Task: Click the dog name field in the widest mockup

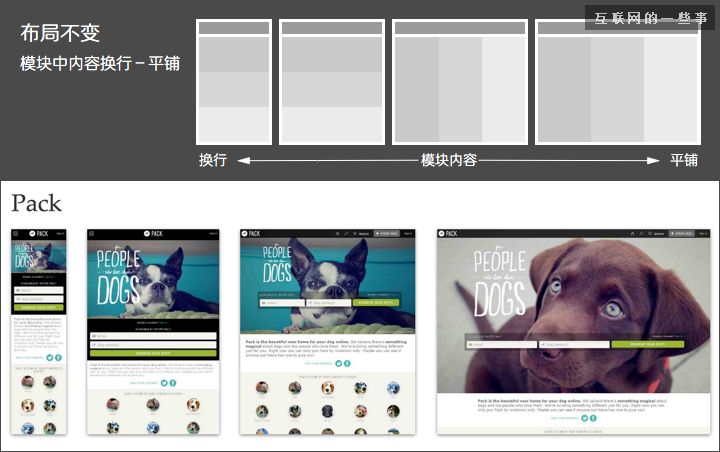Action: click(575, 345)
